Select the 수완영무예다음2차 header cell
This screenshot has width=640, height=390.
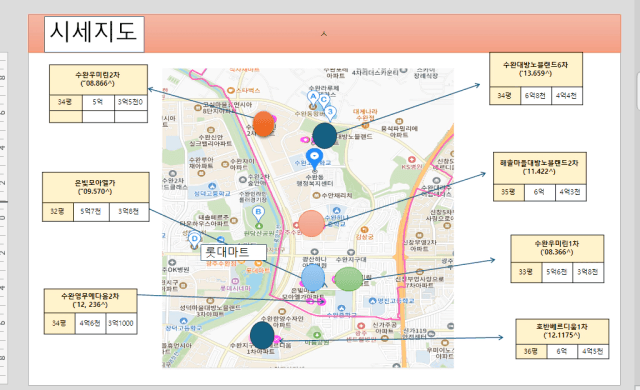(x=90, y=301)
